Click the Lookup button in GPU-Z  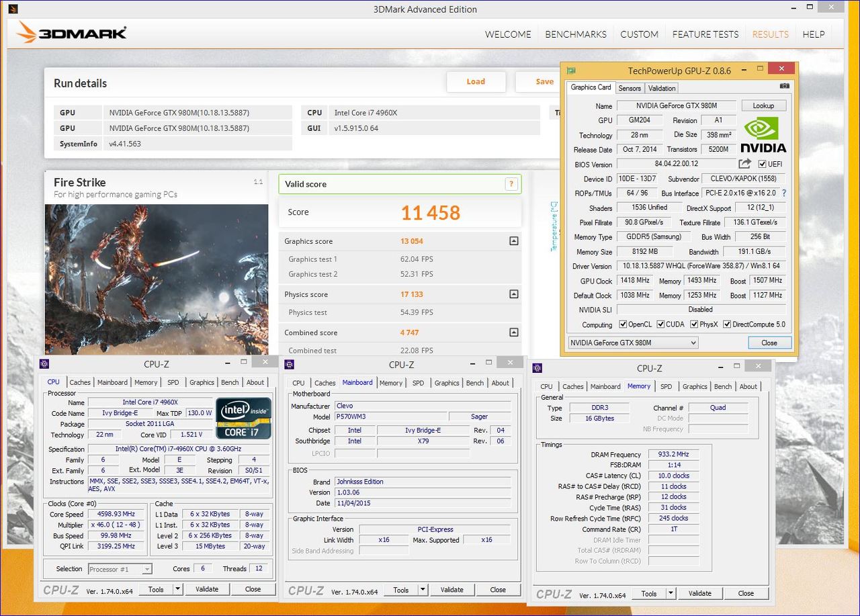click(x=763, y=105)
